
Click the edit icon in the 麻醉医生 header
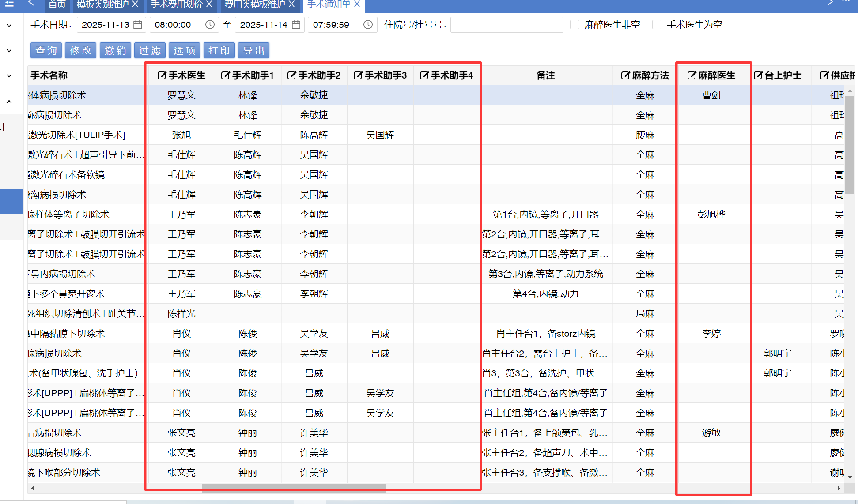(x=692, y=75)
